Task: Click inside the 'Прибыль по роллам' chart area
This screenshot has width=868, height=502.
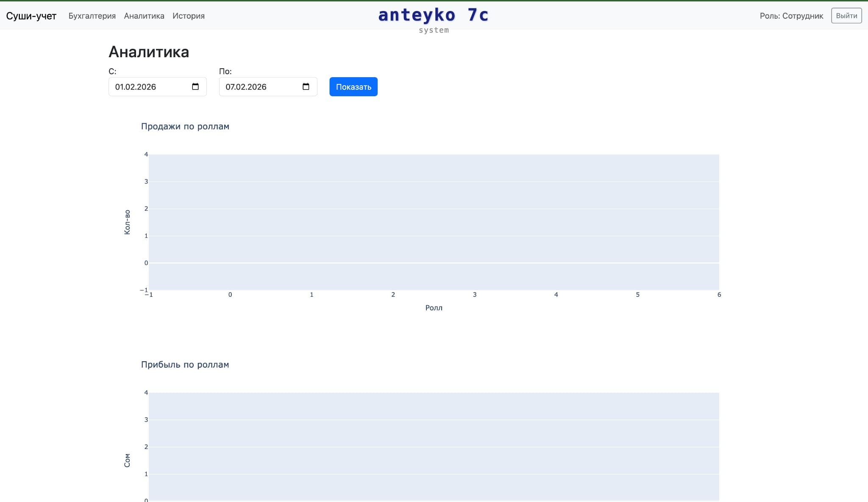Action: click(432, 445)
